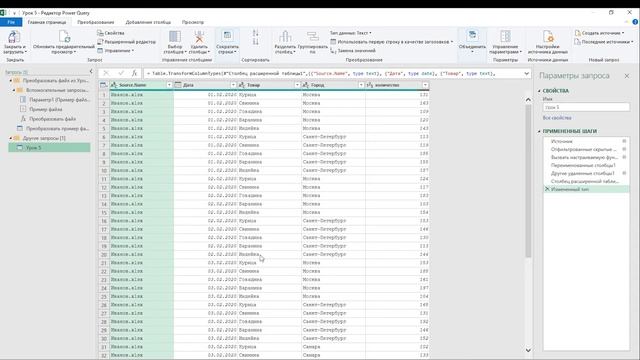Click Refresh Preview (Обновить предварительный просмотр) icon

[64, 37]
